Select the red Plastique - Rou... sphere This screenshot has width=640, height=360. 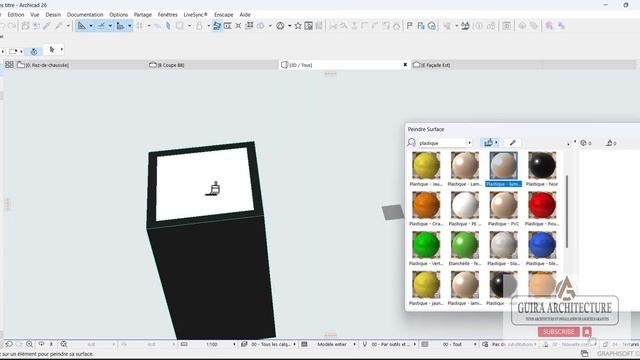tap(542, 205)
